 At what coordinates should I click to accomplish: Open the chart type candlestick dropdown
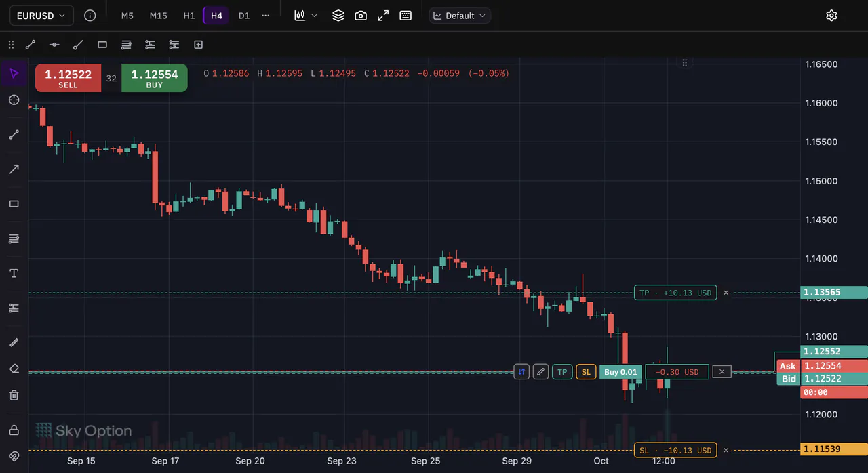click(306, 15)
